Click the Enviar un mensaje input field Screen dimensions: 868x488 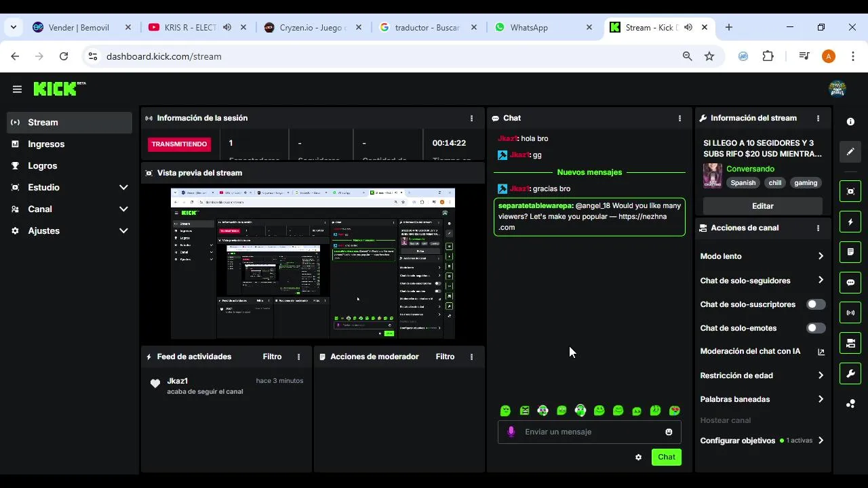tap(589, 432)
